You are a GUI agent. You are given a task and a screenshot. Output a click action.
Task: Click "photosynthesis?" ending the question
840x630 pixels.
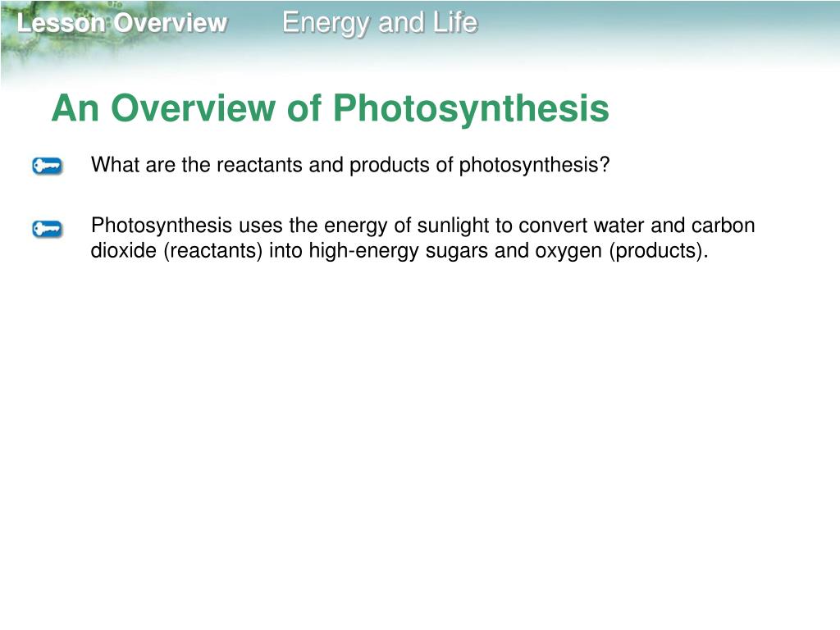(x=535, y=165)
